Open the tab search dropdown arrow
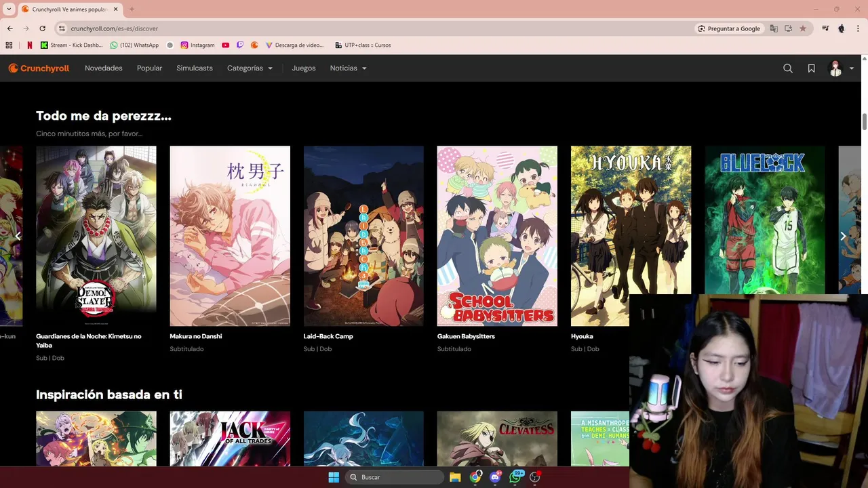The height and width of the screenshot is (488, 868). point(9,9)
